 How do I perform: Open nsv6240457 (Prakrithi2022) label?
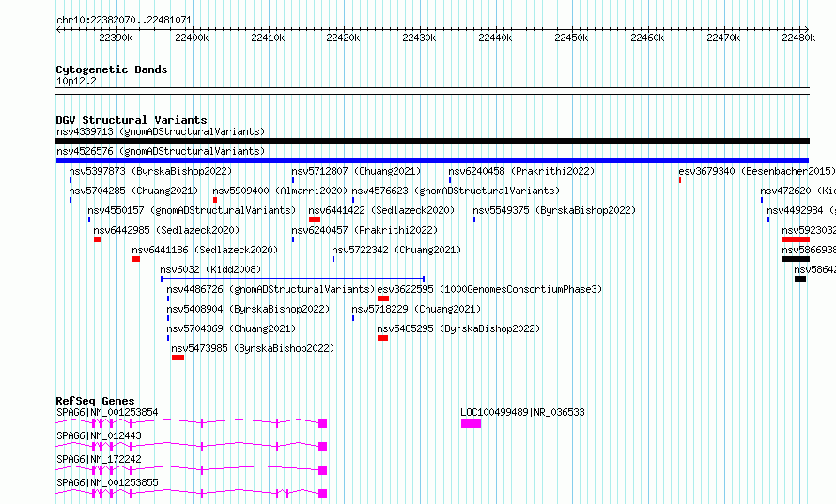click(364, 230)
